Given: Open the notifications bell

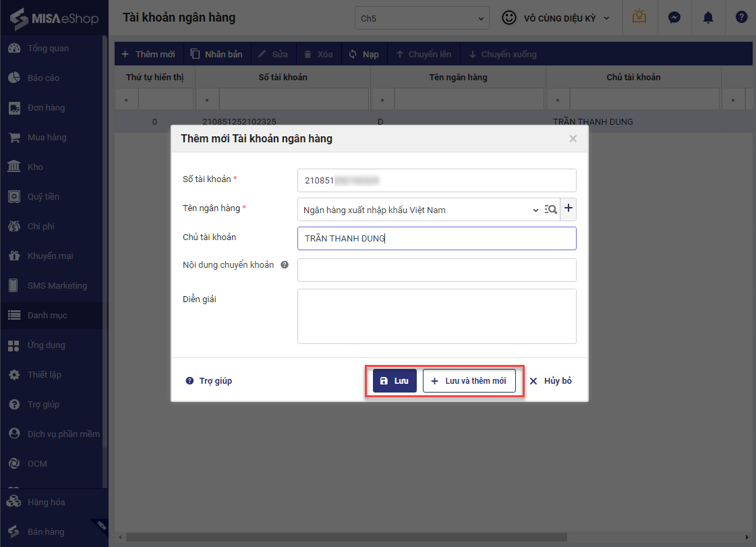Looking at the screenshot, I should click(708, 18).
